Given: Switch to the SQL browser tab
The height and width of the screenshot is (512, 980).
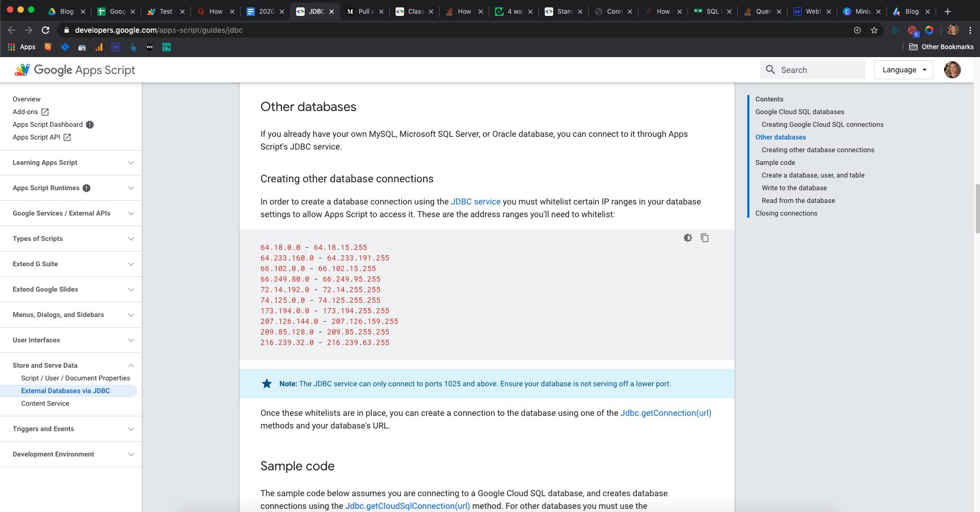Looking at the screenshot, I should tap(711, 12).
